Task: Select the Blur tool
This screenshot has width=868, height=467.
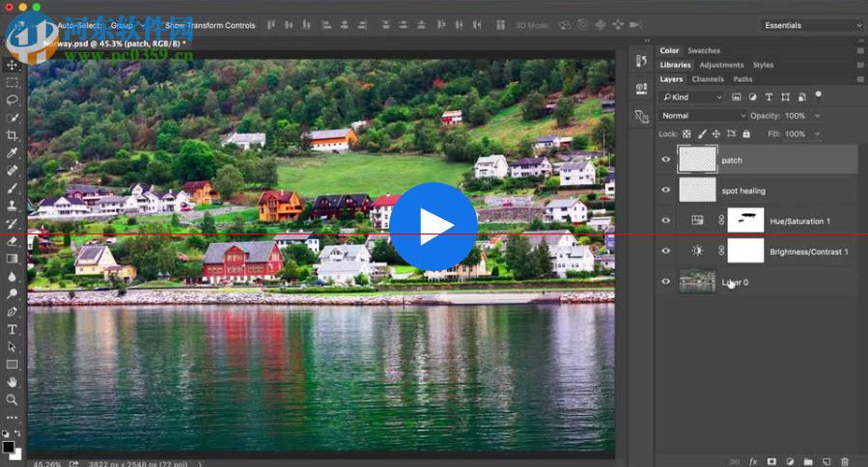Action: point(12,276)
